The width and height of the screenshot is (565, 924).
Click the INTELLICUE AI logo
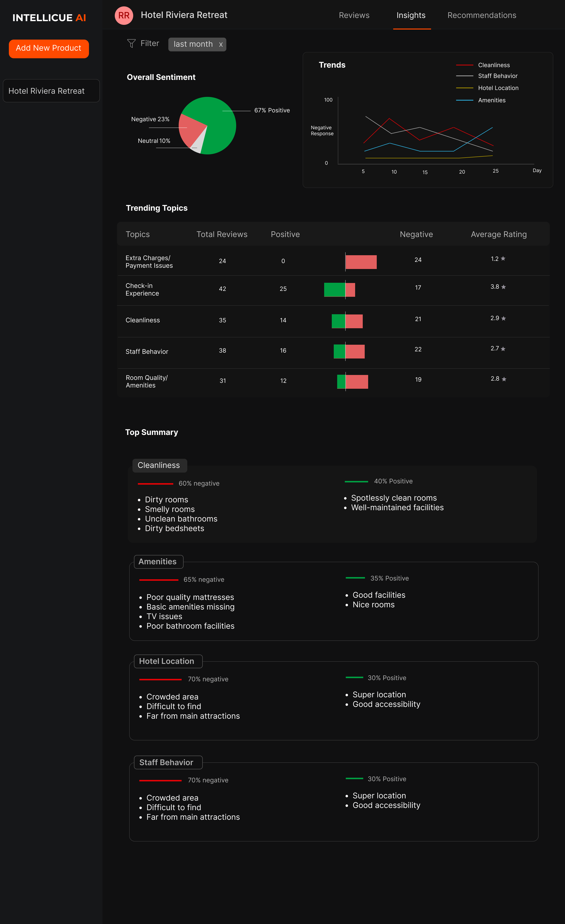pos(49,18)
